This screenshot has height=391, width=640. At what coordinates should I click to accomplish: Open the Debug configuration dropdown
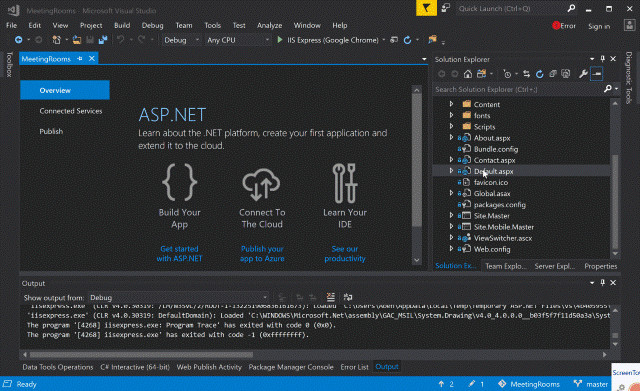(181, 40)
